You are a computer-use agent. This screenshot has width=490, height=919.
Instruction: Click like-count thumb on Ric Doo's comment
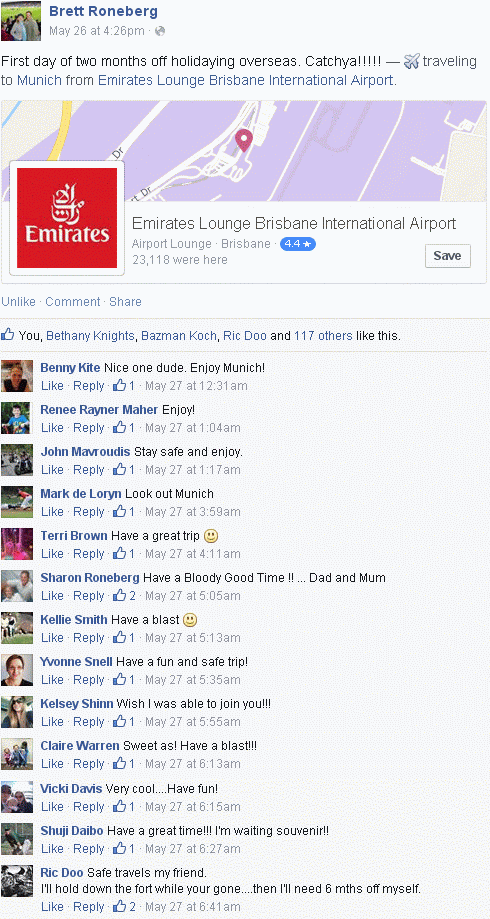point(120,906)
